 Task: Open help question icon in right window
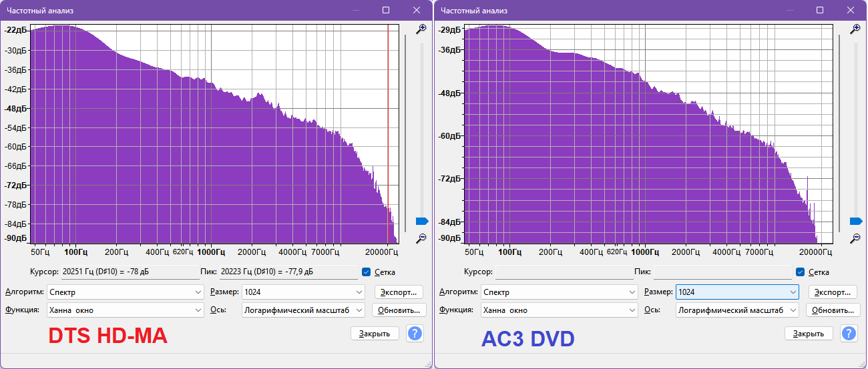coord(849,333)
